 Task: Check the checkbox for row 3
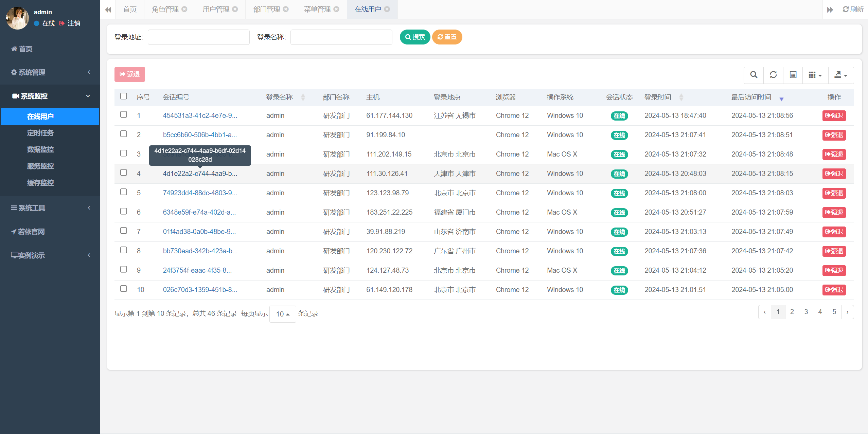coord(124,153)
